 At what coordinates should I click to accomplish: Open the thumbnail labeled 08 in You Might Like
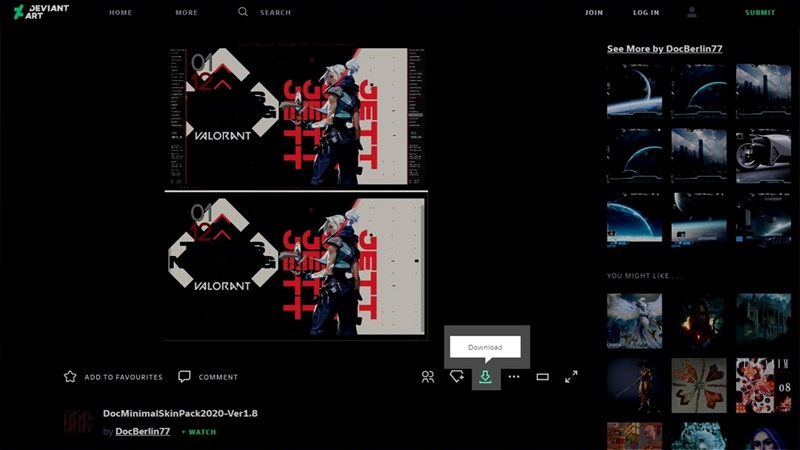click(x=763, y=385)
